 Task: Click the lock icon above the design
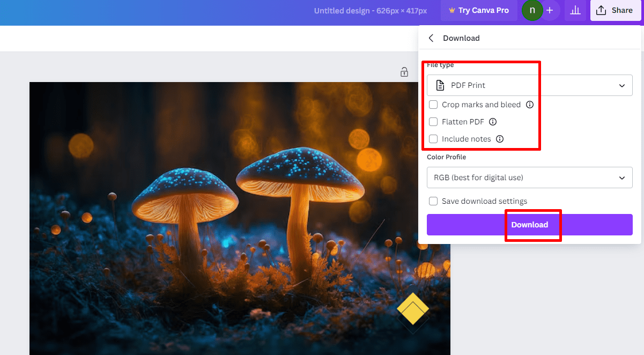[x=405, y=72]
